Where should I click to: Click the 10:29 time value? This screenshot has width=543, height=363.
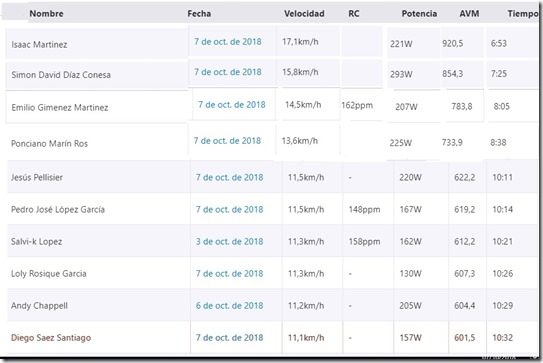(502, 306)
